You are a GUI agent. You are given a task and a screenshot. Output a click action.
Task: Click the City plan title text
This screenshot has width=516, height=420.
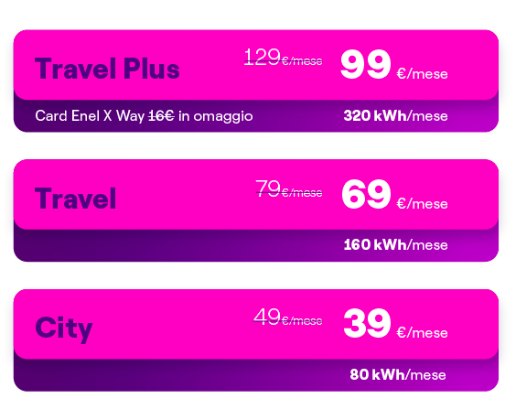[64, 328]
